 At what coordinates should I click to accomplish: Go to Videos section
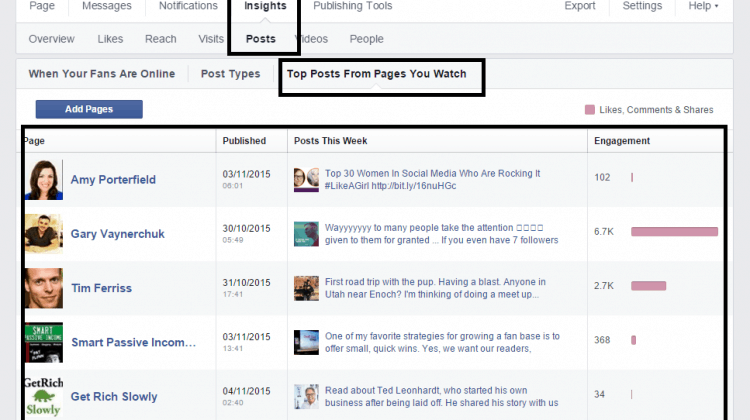click(313, 39)
